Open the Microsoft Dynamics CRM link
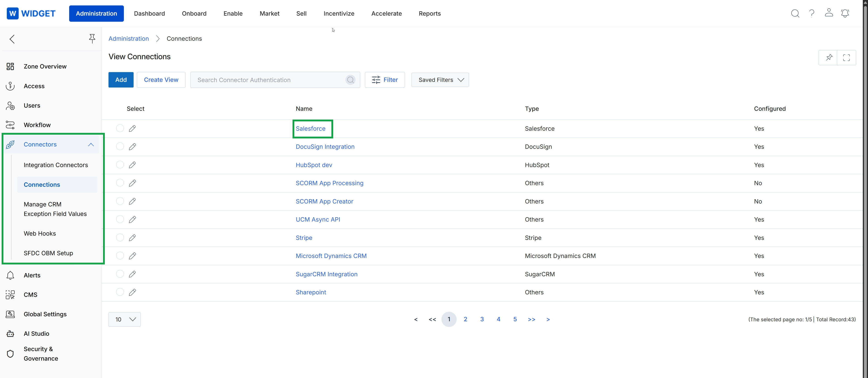Screen dimensions: 868x378 click(331, 256)
